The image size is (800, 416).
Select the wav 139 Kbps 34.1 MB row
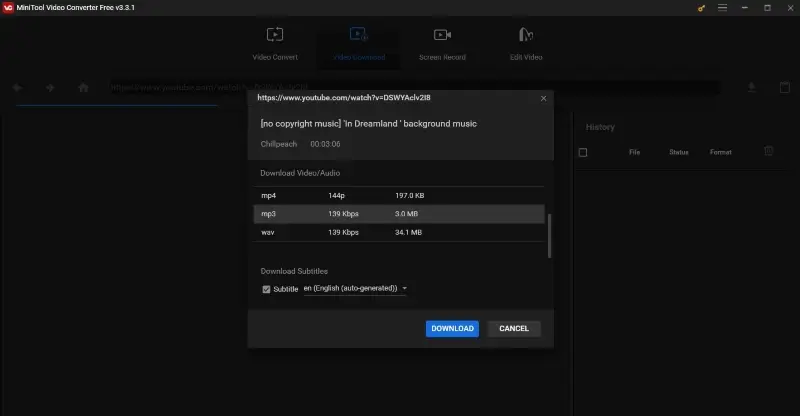[x=399, y=232]
